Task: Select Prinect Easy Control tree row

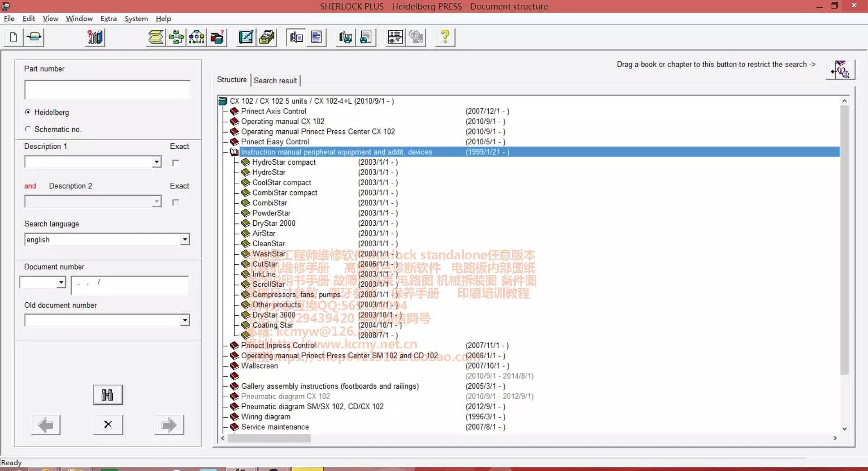Action: pyautogui.click(x=275, y=142)
